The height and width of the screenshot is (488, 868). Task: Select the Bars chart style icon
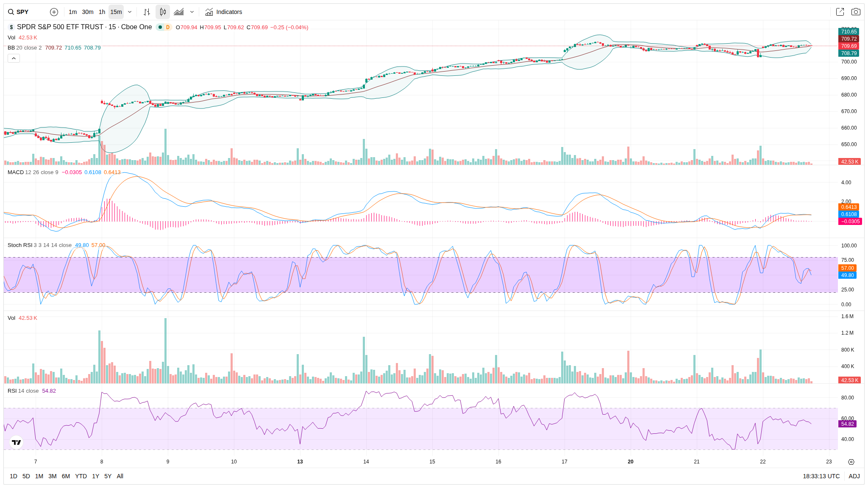click(147, 12)
